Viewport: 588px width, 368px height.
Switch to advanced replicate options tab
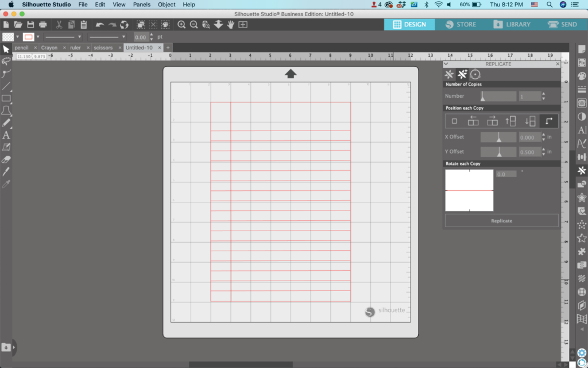[462, 74]
